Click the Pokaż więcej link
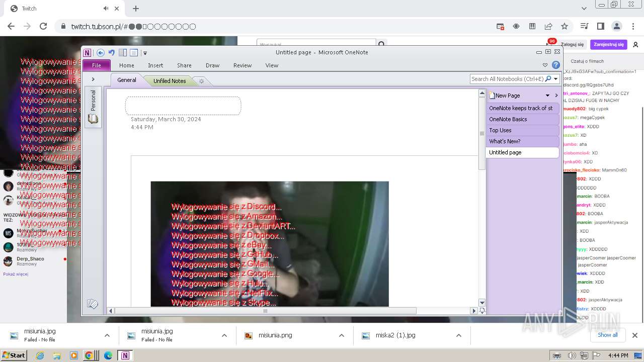The width and height of the screenshot is (644, 362). click(16, 274)
